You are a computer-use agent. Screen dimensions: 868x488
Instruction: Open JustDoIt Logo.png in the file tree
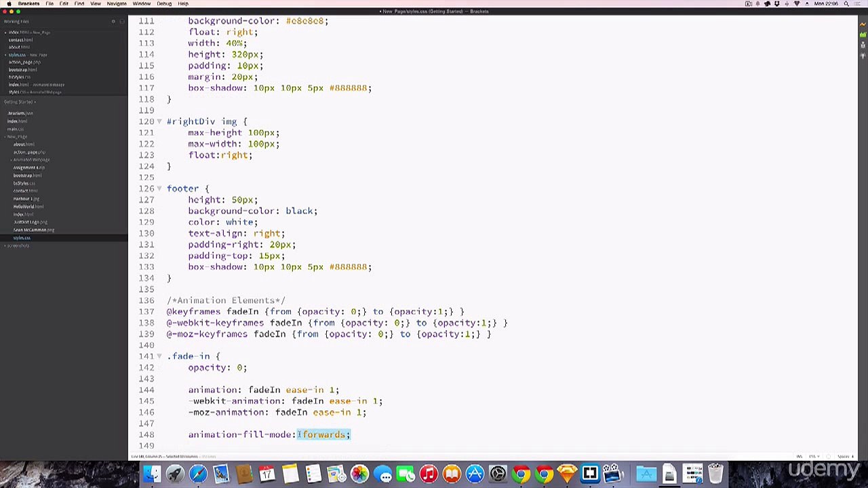click(x=31, y=222)
